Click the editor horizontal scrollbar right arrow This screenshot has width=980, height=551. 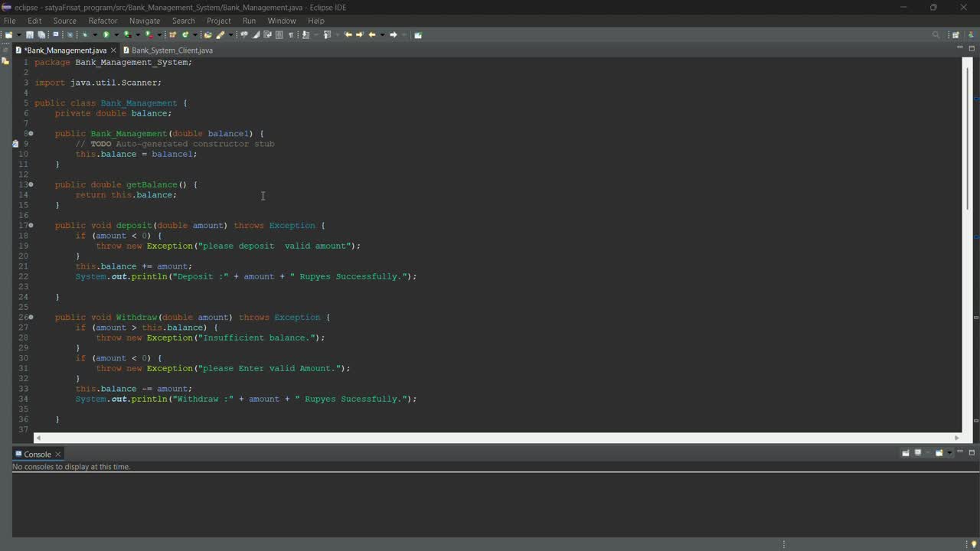(956, 438)
